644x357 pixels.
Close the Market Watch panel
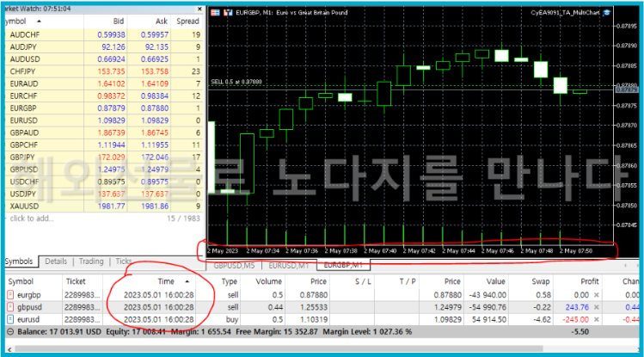point(199,9)
